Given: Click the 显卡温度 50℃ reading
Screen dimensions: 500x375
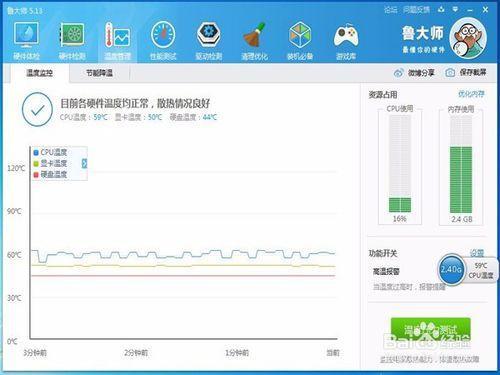Looking at the screenshot, I should pyautogui.click(x=138, y=117).
